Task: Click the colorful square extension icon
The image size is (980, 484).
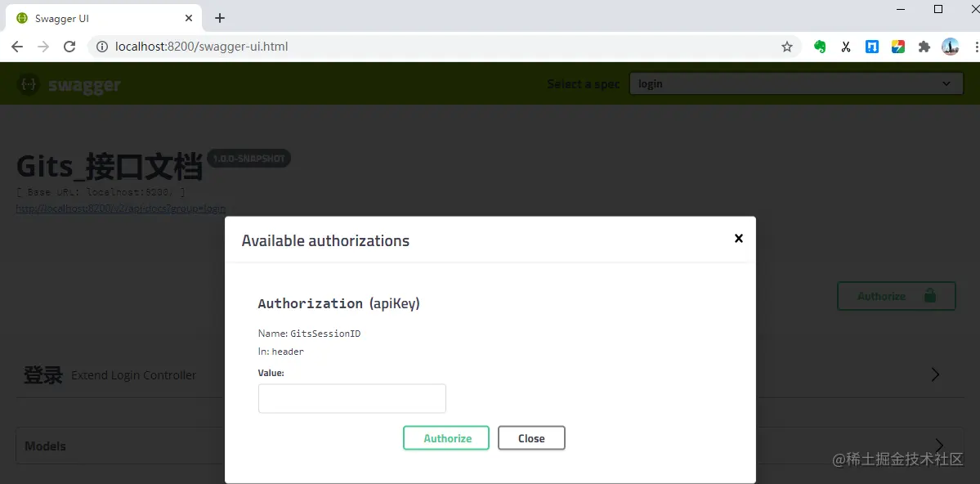Action: click(x=898, y=47)
